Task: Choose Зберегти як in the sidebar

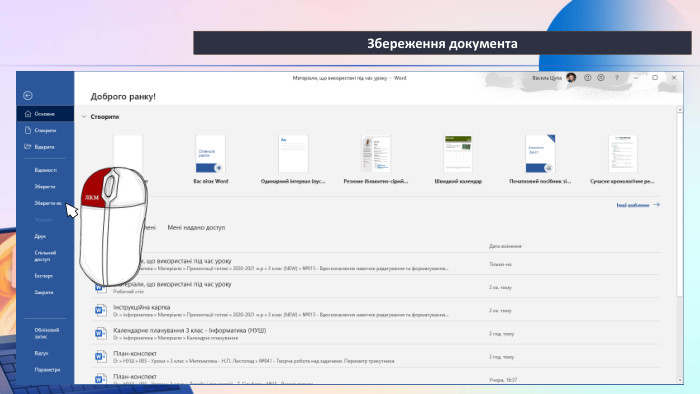Action: [x=48, y=203]
